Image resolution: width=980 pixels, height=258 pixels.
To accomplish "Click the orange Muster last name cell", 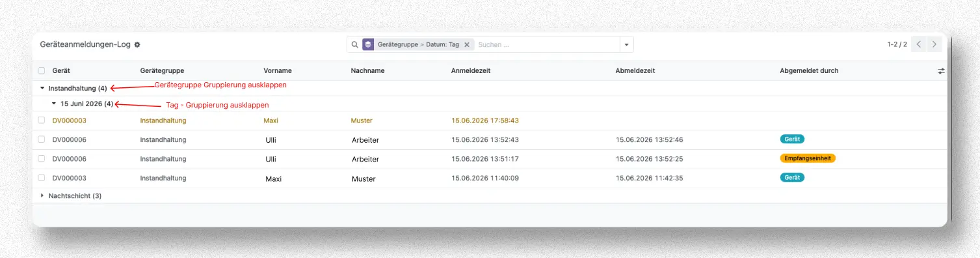I will (x=362, y=121).
